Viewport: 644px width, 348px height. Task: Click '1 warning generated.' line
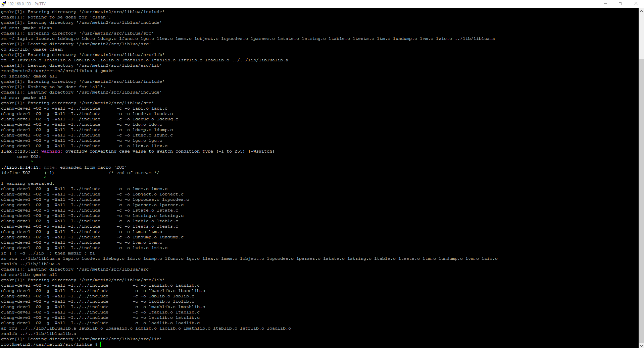(28, 183)
